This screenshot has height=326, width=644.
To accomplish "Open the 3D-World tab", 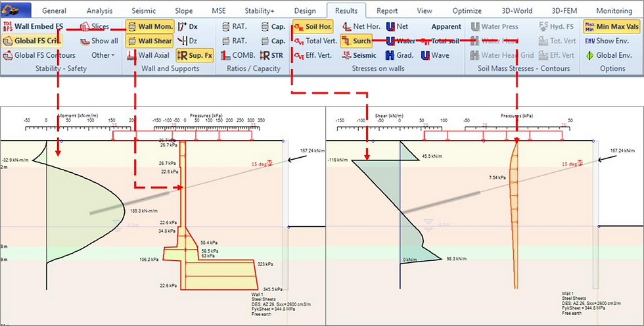I will 517,11.
